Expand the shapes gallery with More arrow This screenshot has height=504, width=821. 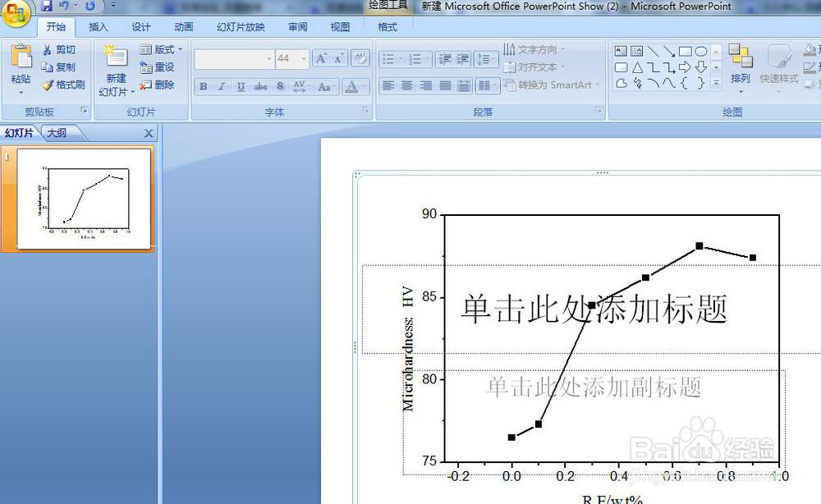[716, 83]
